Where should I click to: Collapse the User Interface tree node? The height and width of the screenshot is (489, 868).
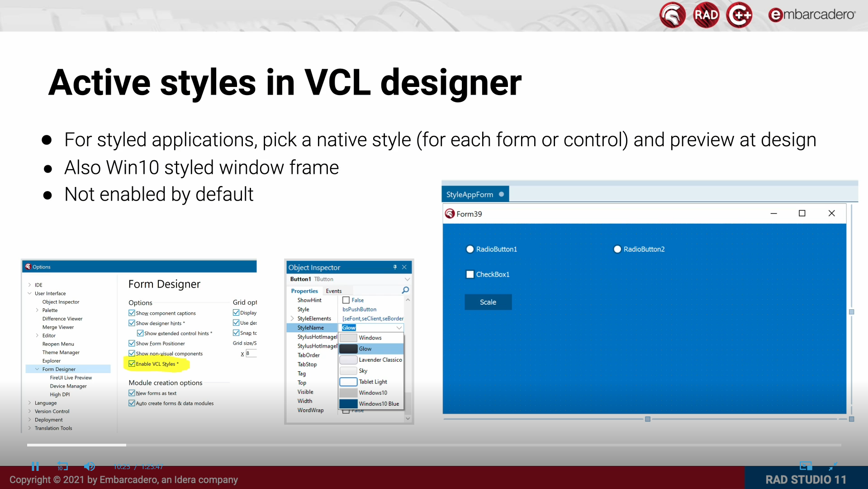(29, 293)
